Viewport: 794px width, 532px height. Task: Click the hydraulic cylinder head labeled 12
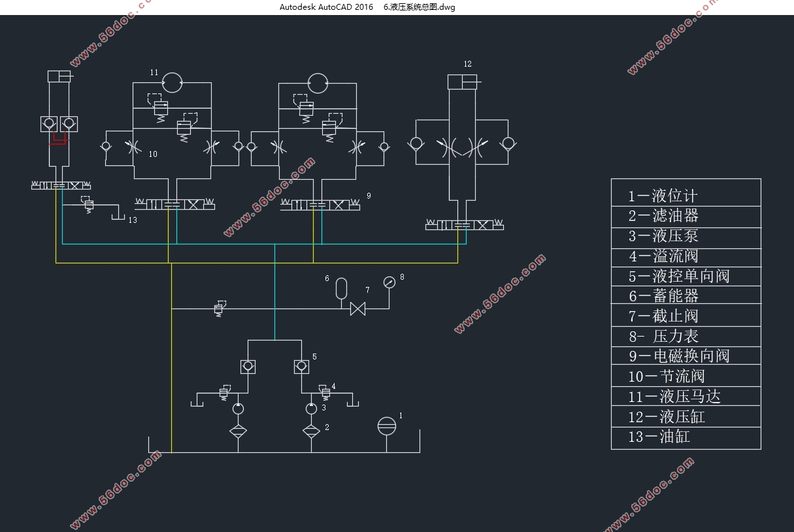pos(463,82)
